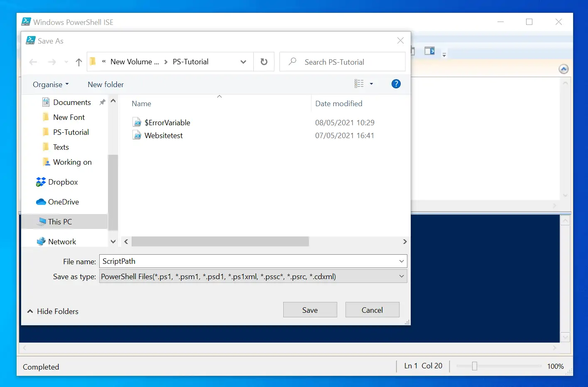Sort by the Name column header
Screen dimensions: 588x387
(x=141, y=104)
